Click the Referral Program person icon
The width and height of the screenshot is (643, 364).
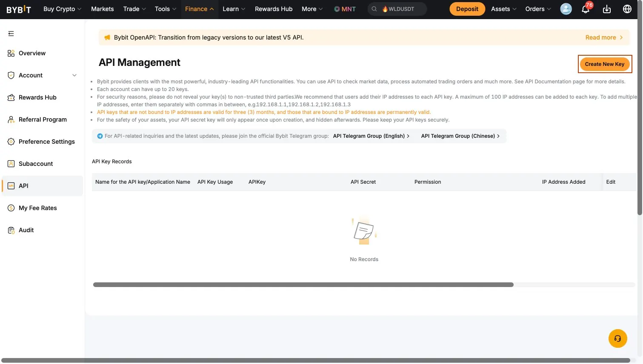11,119
